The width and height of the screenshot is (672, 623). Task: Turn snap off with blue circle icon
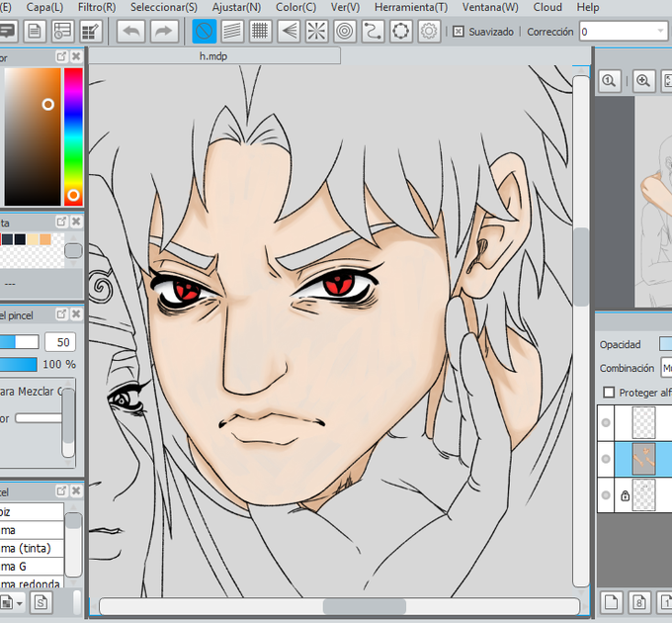tap(204, 31)
